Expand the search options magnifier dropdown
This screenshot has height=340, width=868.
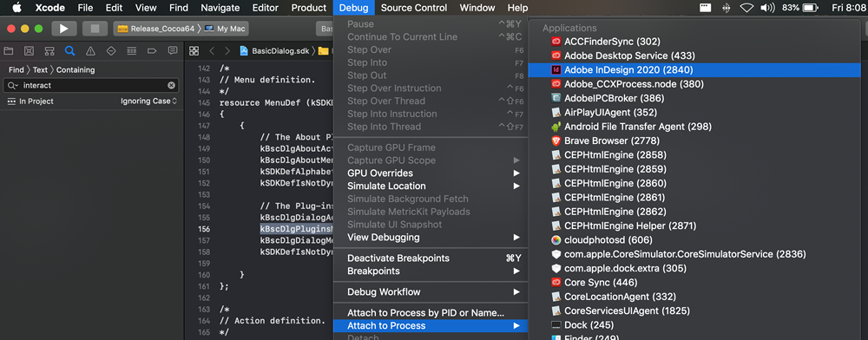pyautogui.click(x=13, y=85)
